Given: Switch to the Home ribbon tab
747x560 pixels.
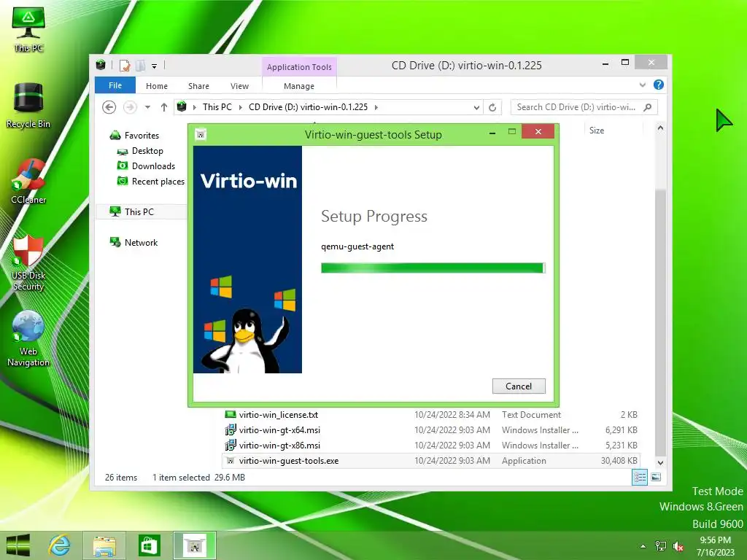Looking at the screenshot, I should pos(157,86).
